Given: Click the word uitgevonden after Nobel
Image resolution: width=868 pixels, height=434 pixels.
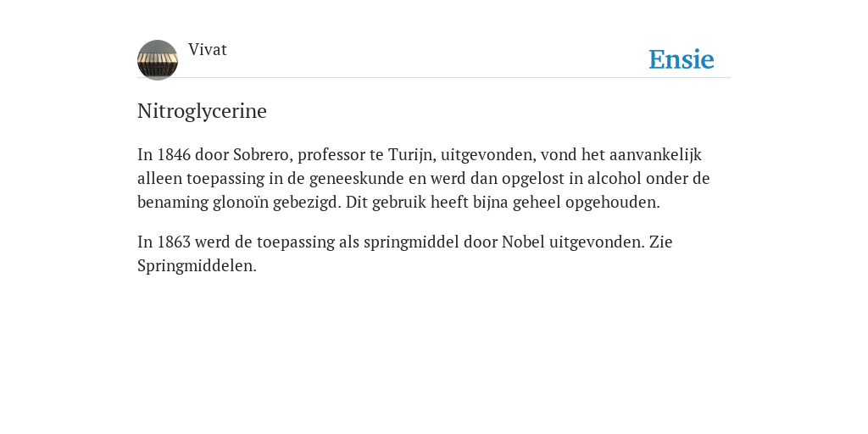Looking at the screenshot, I should (x=597, y=242).
